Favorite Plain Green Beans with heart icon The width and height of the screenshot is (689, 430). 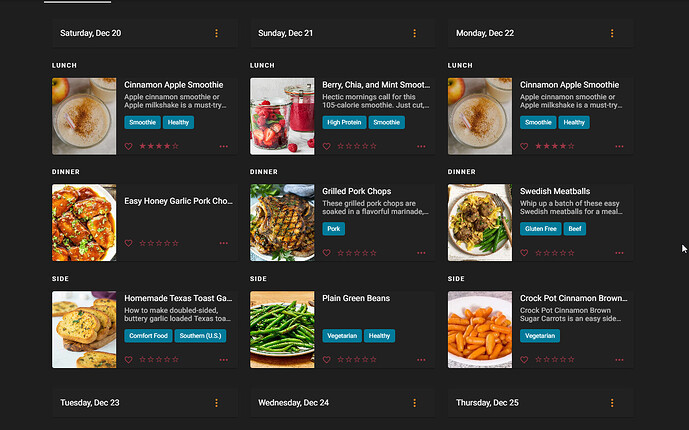pos(326,359)
